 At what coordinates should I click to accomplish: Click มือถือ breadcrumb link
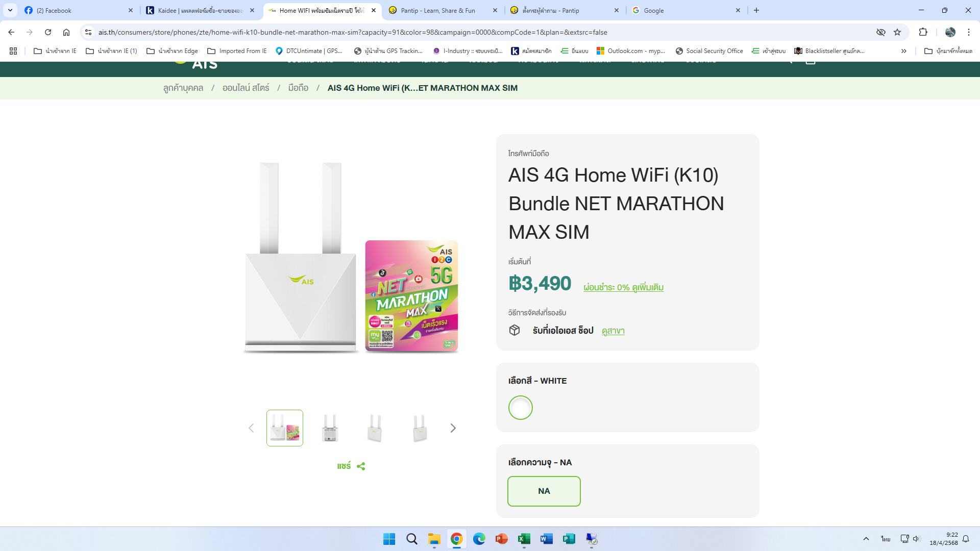298,88
